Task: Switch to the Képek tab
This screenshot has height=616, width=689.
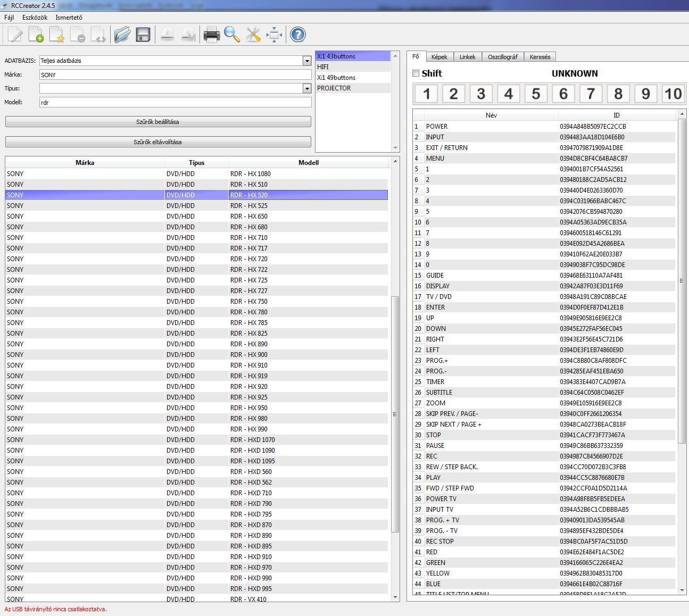Action: click(439, 57)
